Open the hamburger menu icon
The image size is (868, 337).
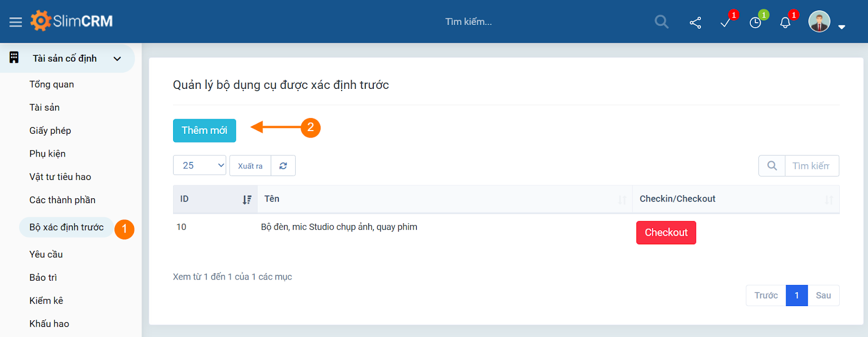tap(16, 22)
